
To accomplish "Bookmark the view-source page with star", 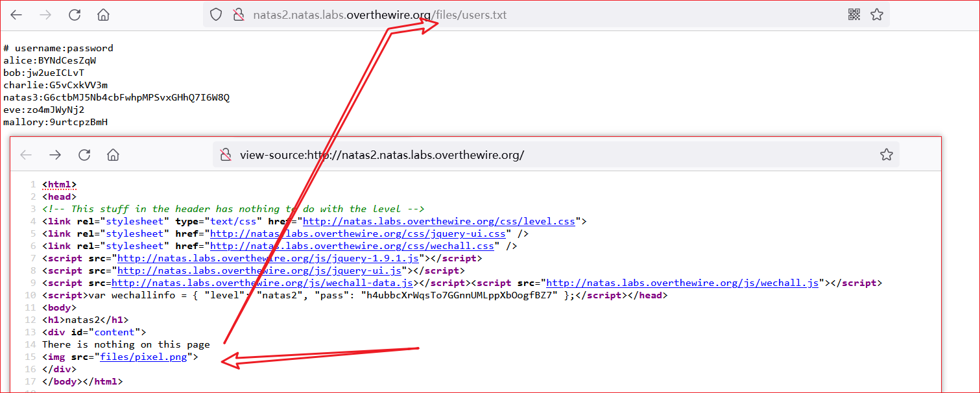I will [886, 154].
